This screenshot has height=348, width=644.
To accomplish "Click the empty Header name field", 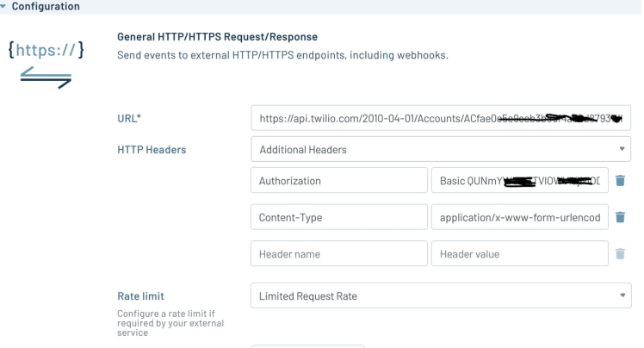I will [x=338, y=253].
